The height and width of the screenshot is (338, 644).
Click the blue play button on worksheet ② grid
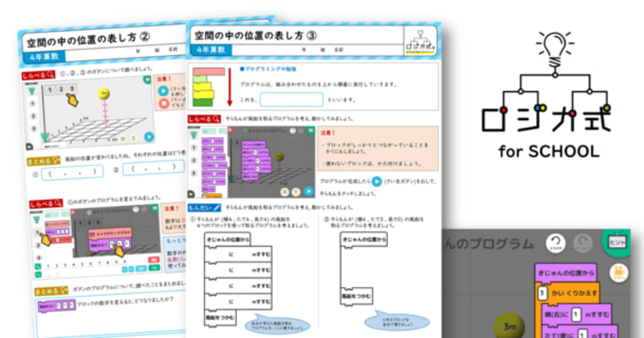[x=149, y=136]
